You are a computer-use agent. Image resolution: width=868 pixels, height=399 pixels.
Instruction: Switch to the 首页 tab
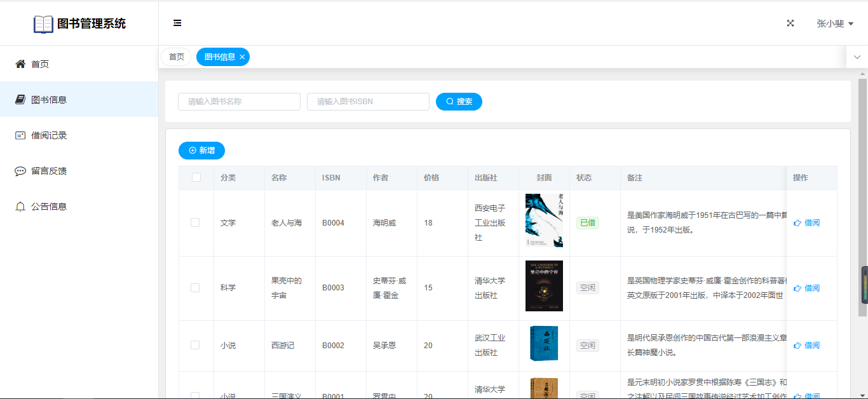176,57
